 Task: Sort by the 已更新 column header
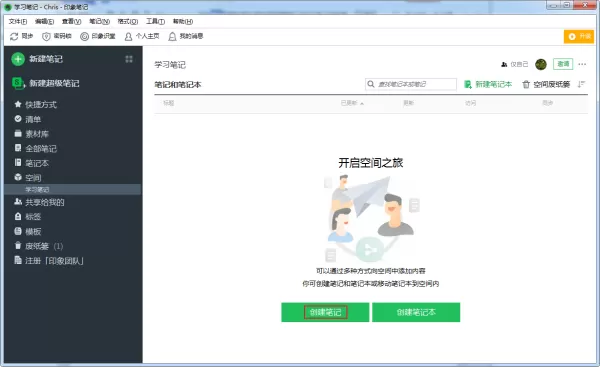point(352,103)
